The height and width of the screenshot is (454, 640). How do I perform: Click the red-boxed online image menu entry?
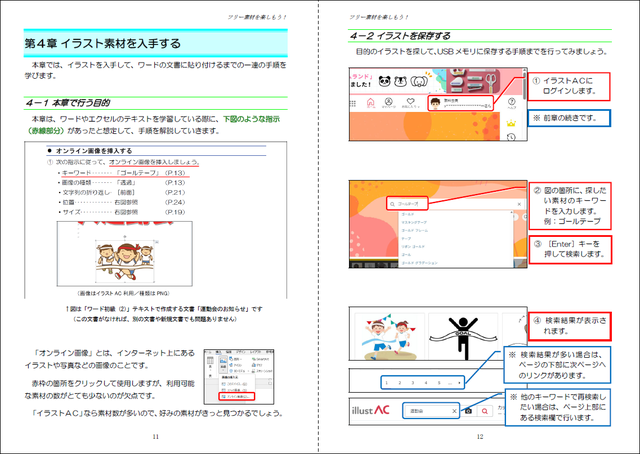[236, 396]
